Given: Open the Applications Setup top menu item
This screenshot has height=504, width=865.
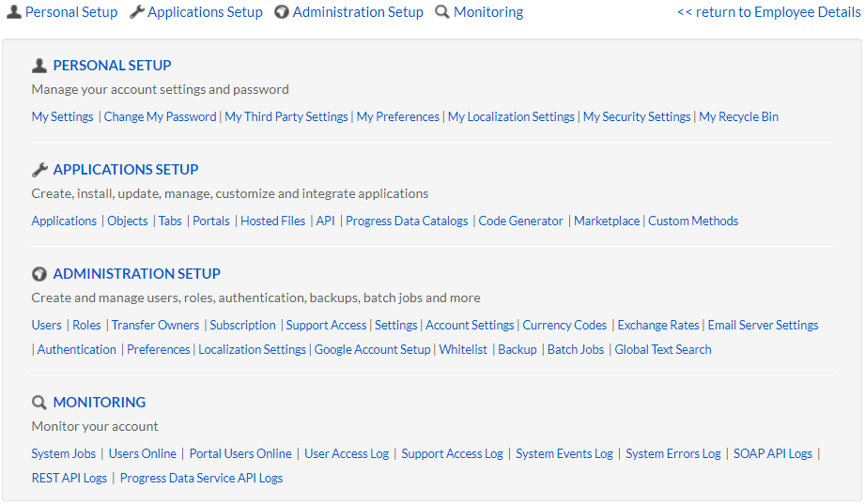Looking at the screenshot, I should [x=205, y=12].
